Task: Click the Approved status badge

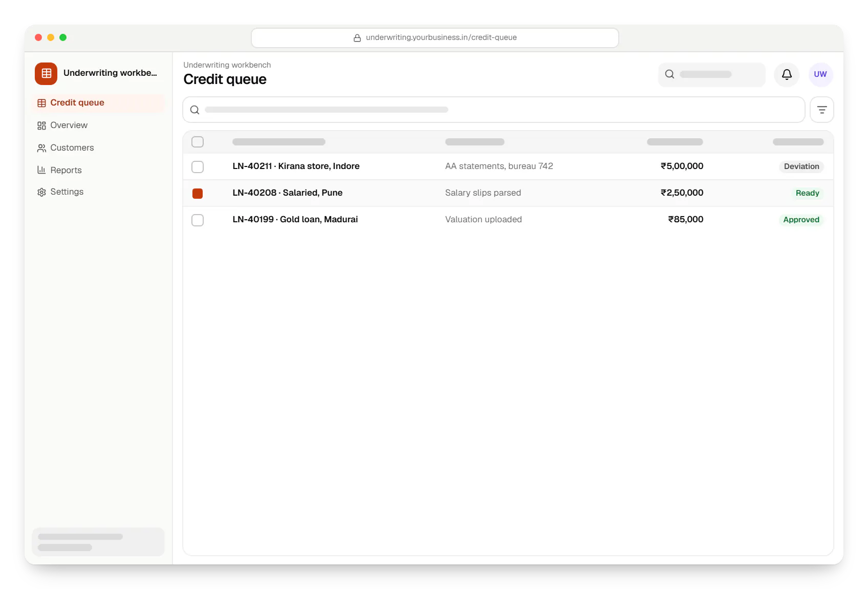Action: tap(801, 220)
